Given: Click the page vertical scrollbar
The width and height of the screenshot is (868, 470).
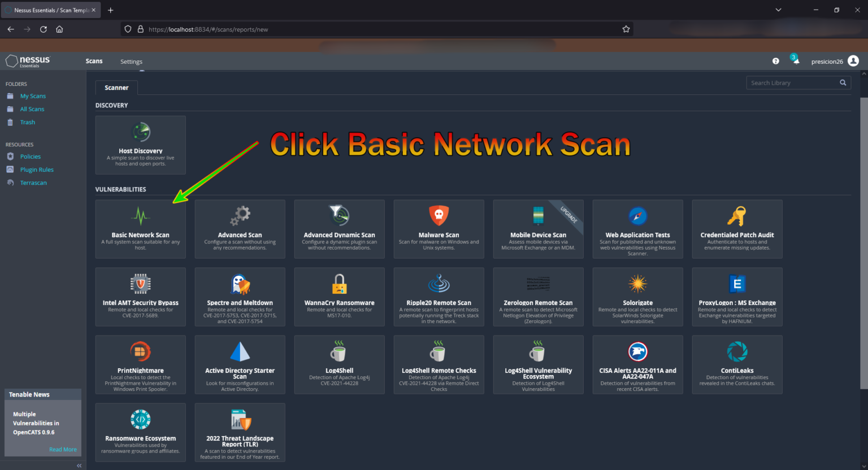Looking at the screenshot, I should coord(863,243).
